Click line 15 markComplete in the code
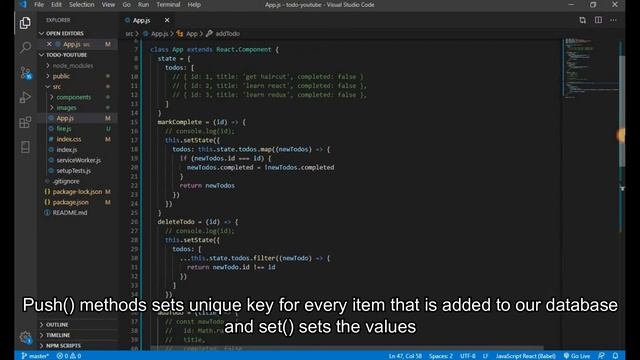This screenshot has height=360, width=640. (x=202, y=122)
